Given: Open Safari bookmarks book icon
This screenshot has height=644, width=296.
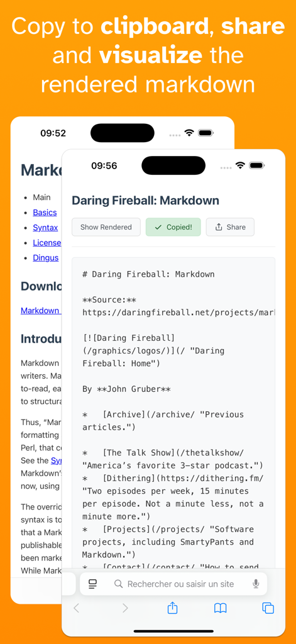Looking at the screenshot, I should point(221,608).
